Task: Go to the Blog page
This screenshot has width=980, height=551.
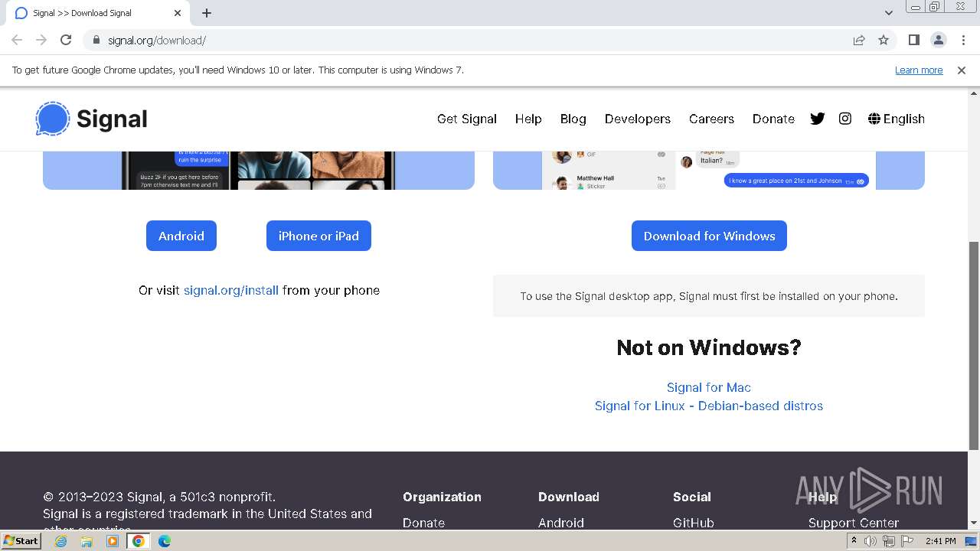Action: click(573, 119)
